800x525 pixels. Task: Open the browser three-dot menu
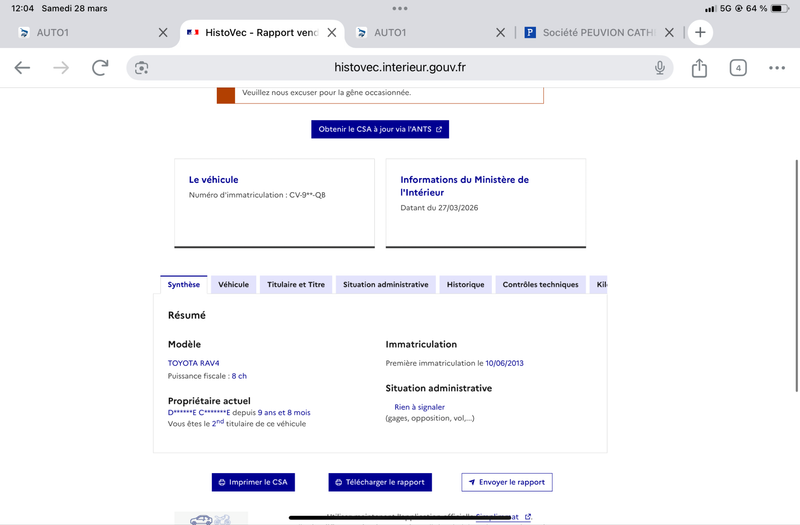[x=777, y=68]
